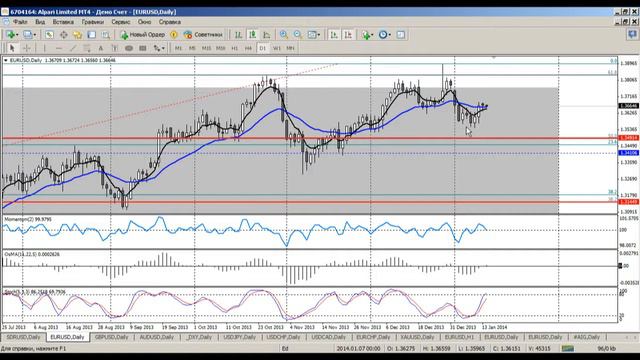Toggle Советники expert advisors button
The image size is (640, 360).
coord(203,35)
